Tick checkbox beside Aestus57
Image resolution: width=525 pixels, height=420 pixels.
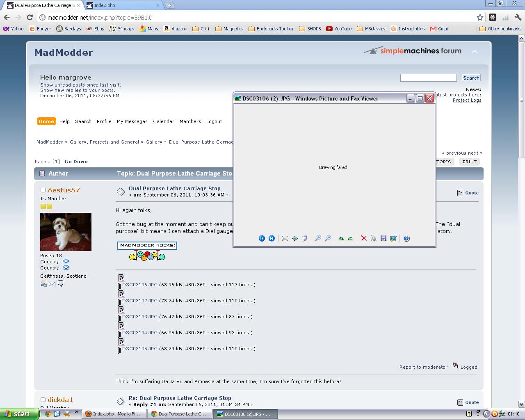click(43, 190)
